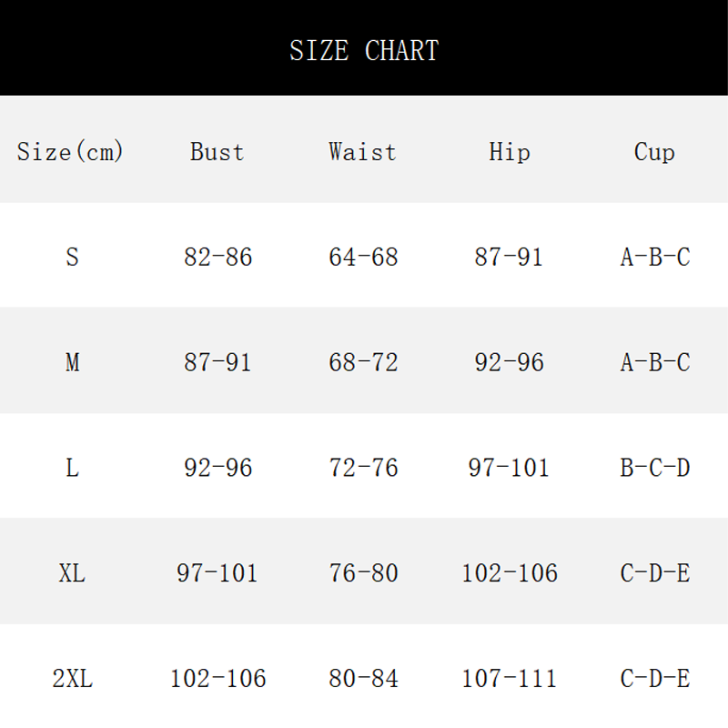Image resolution: width=728 pixels, height=728 pixels.
Task: Click waist value 72-76 for size L
Action: 363,468
